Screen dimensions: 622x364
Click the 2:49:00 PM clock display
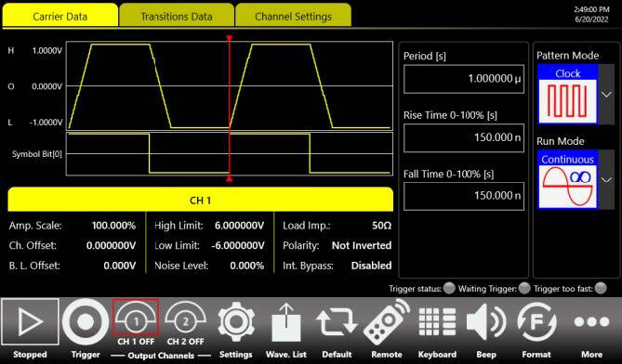pos(591,9)
